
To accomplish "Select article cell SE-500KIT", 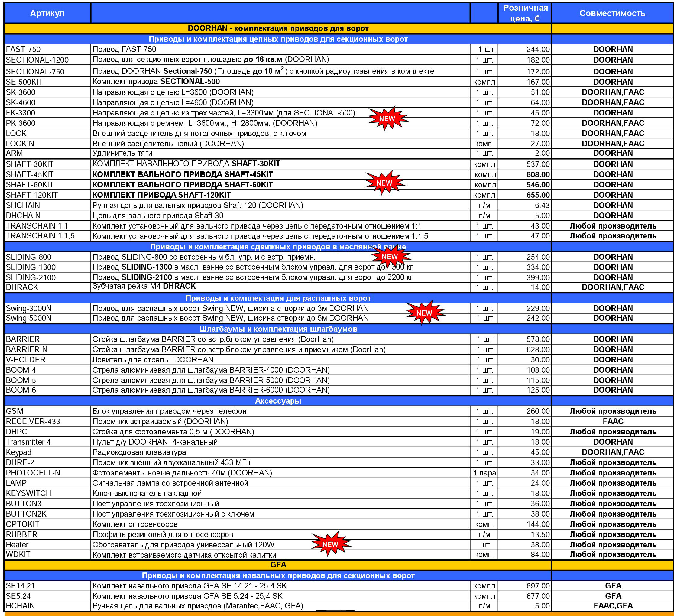I will pos(47,82).
